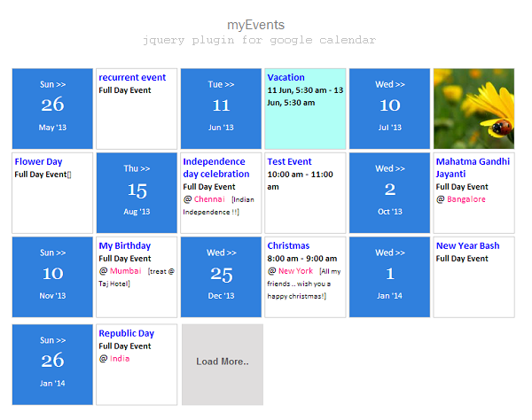Click the Chennai location link
The image size is (532, 420).
click(209, 199)
